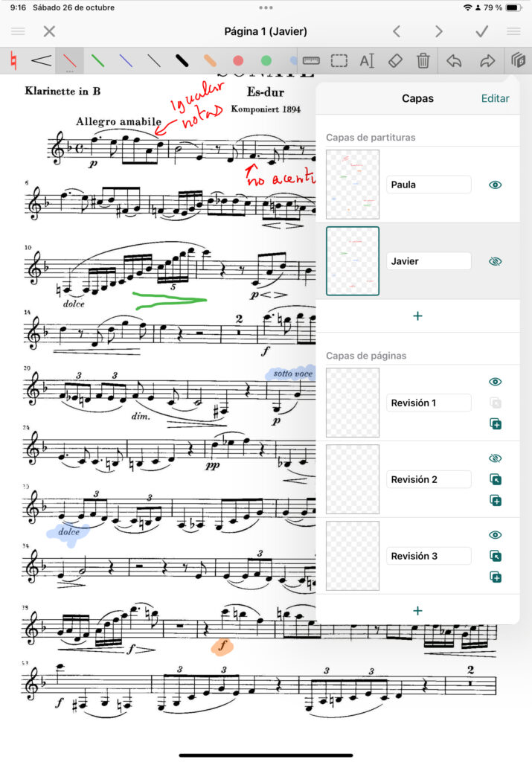The height and width of the screenshot is (762, 532).
Task: Redo the annotation with the forward arrow
Action: click(487, 61)
